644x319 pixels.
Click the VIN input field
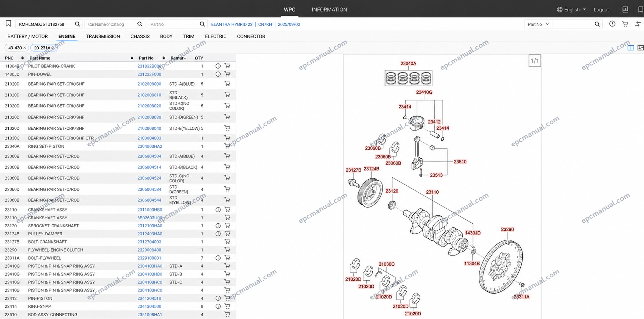(44, 24)
